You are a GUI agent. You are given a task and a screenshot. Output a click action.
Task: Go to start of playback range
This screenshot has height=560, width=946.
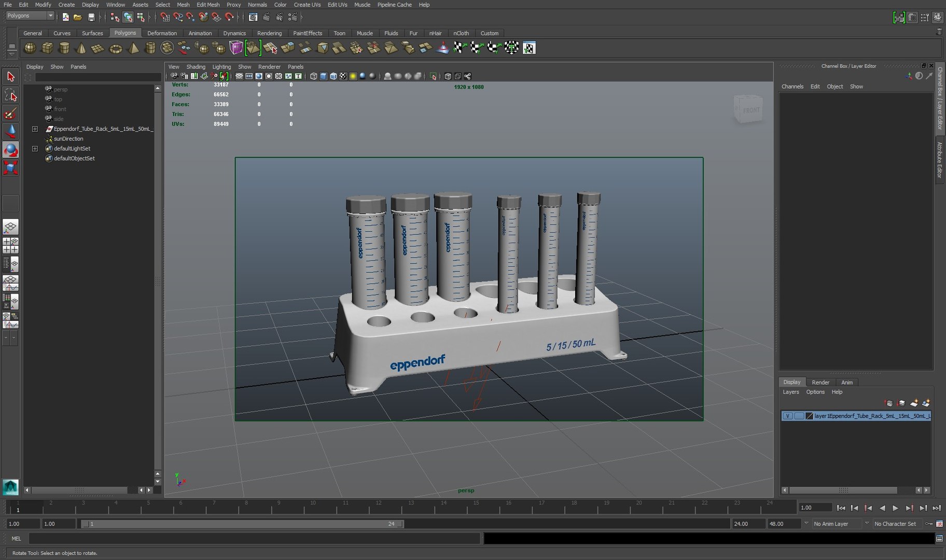(x=841, y=508)
